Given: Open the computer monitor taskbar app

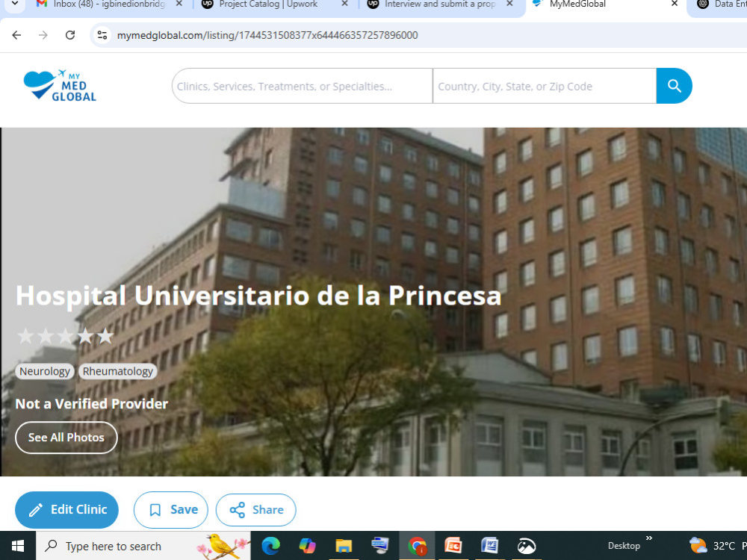Looking at the screenshot, I should click(380, 546).
